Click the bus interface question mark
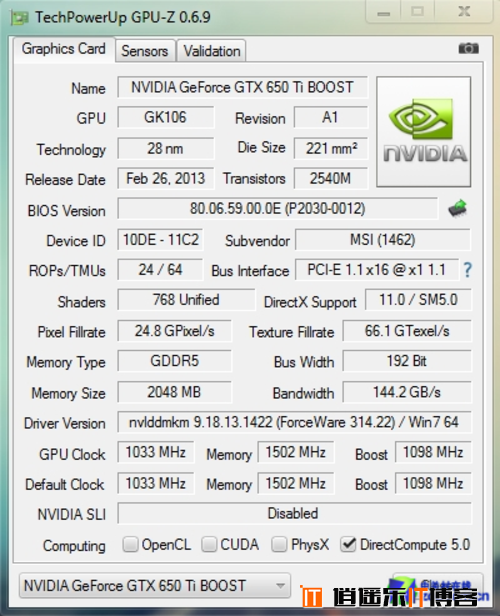The image size is (500, 616). coord(467,270)
